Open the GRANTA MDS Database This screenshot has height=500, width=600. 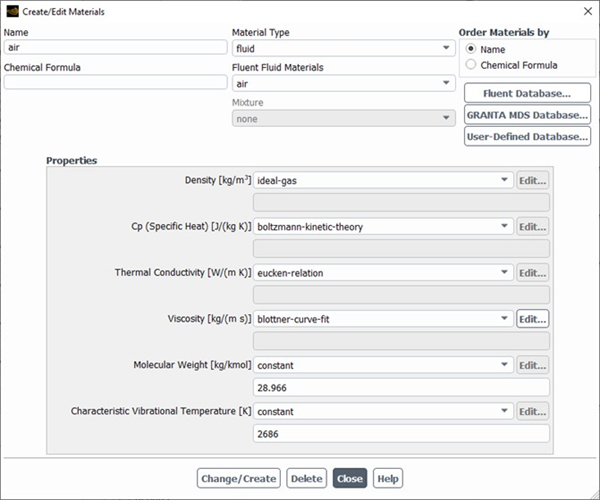[x=527, y=115]
